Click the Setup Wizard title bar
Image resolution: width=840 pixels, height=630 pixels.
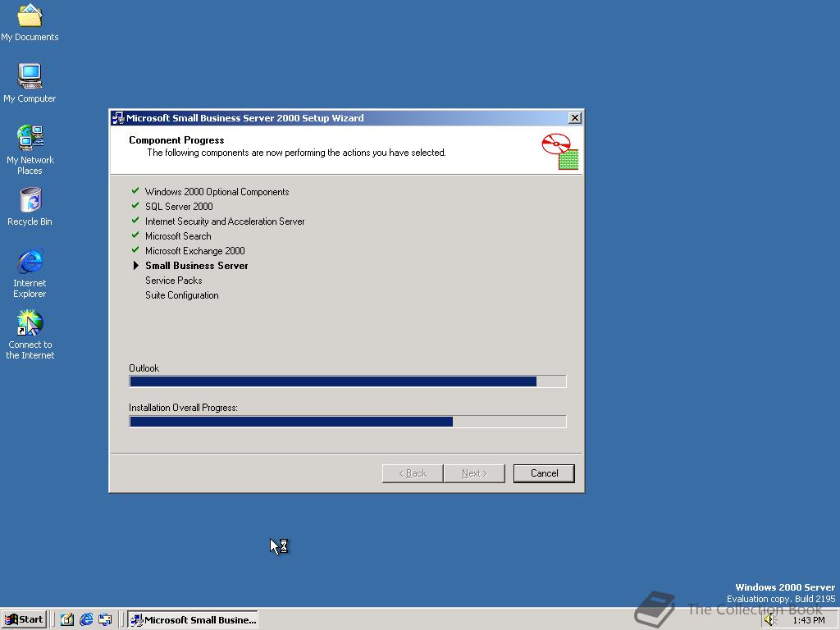click(x=347, y=118)
